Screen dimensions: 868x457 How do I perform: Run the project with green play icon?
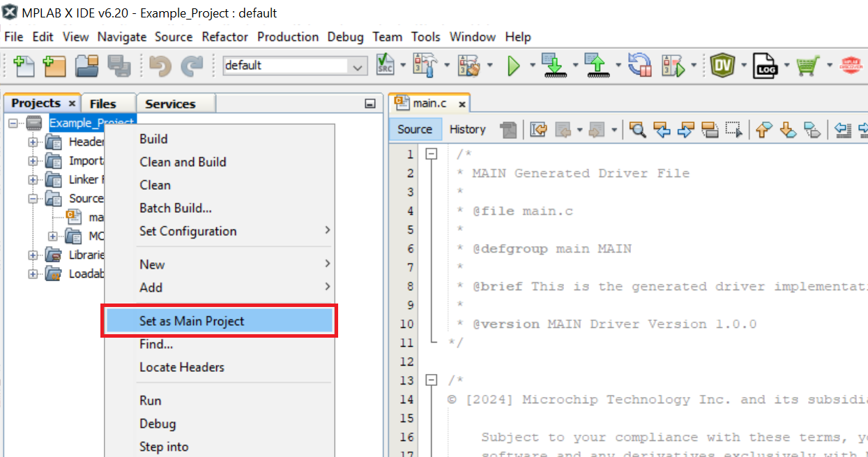[x=514, y=66]
